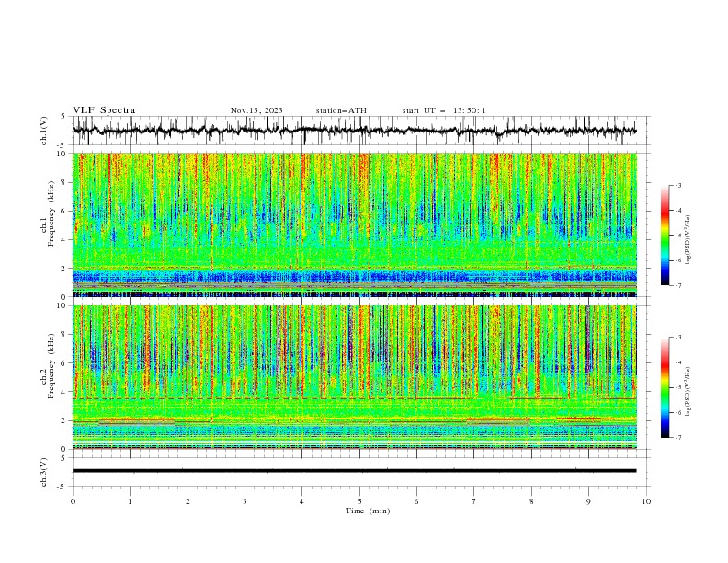
Task: Select the date text "Nov.15, 2023"
Action: click(x=256, y=110)
